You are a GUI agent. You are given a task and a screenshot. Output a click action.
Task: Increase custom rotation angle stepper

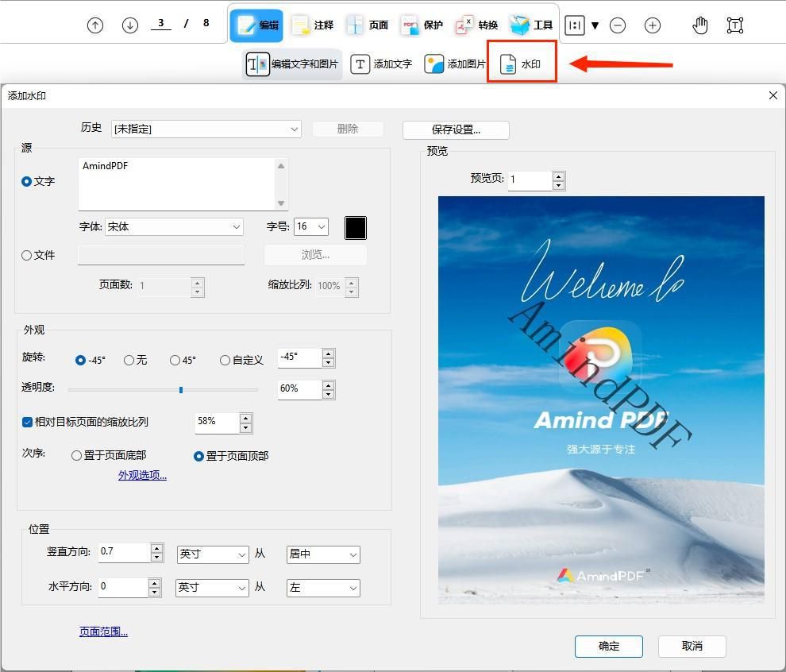[329, 353]
